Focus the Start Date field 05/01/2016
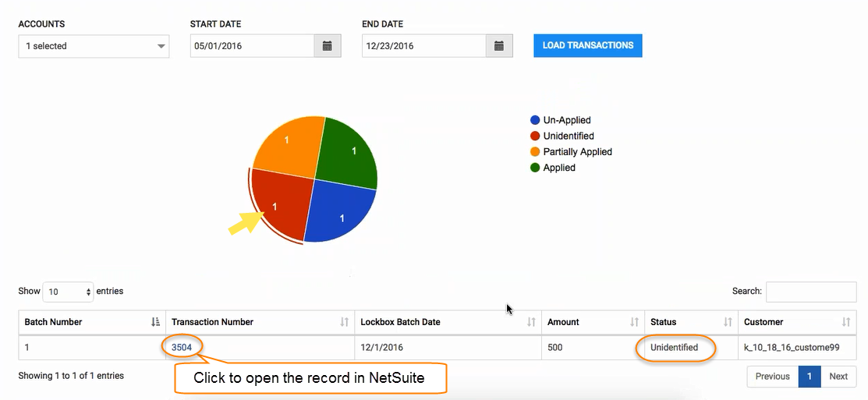This screenshot has width=868, height=400. pyautogui.click(x=253, y=46)
